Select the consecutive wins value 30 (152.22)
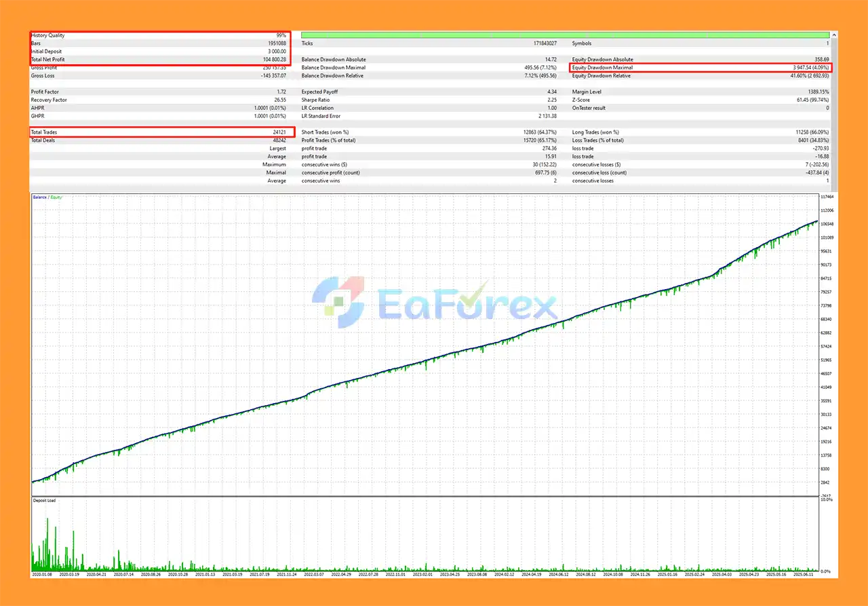 (543, 165)
